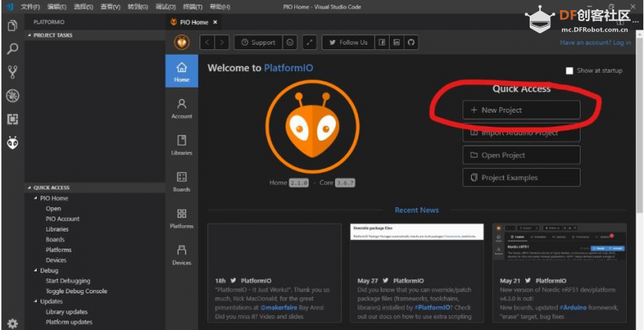Open the GitHub icon in toolbar
The image size is (644, 330).
point(411,42)
